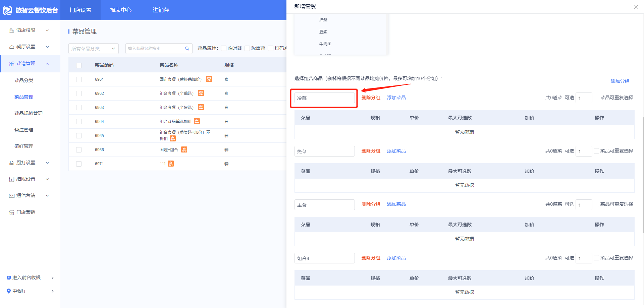Switch to the 进销存 top tab

[161, 10]
